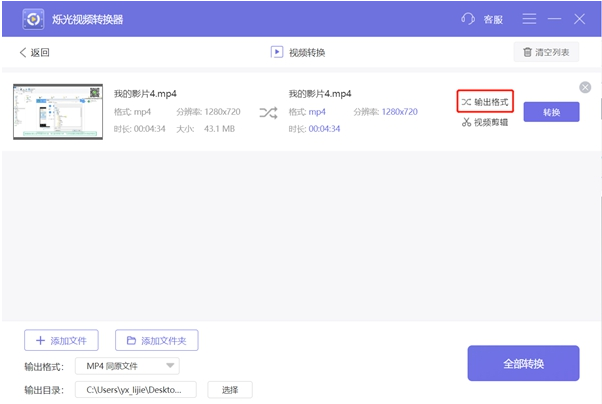Image resolution: width=602 pixels, height=404 pixels.
Task: Click the output format value mp4 link
Action: pyautogui.click(x=317, y=112)
